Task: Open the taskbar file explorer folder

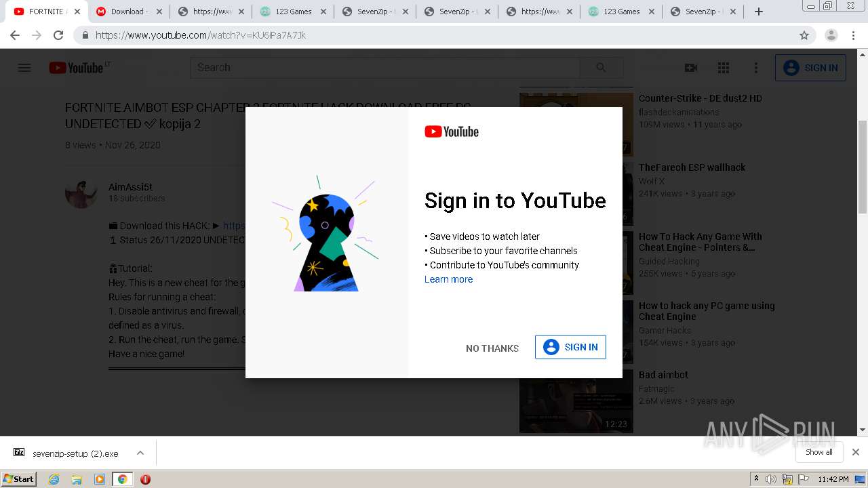Action: (x=77, y=479)
